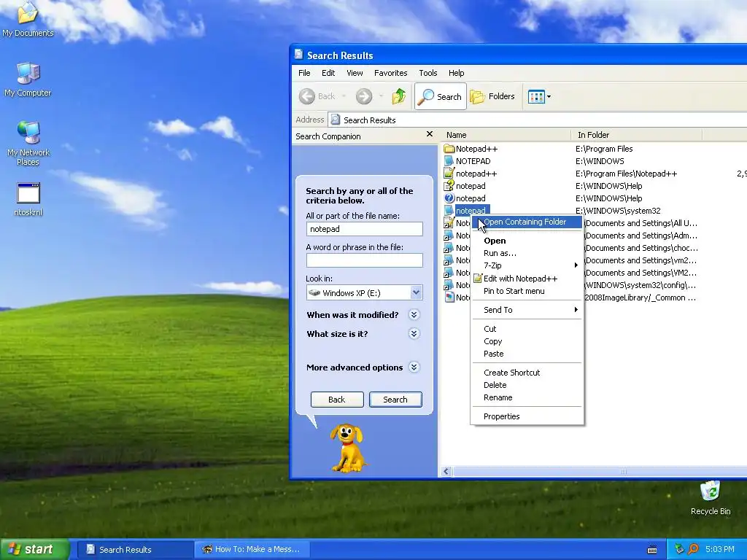Click the Search Results address bar icon
This screenshot has width=747, height=560.
point(336,120)
